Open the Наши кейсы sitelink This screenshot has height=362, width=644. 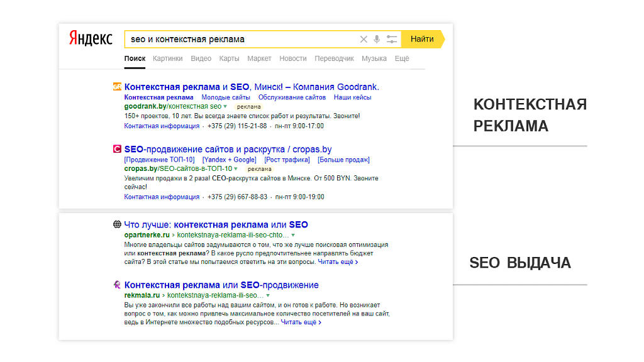(352, 97)
